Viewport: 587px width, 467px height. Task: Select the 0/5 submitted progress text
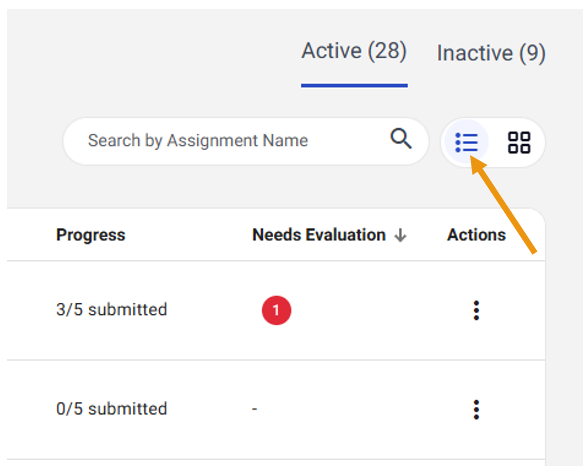click(112, 409)
